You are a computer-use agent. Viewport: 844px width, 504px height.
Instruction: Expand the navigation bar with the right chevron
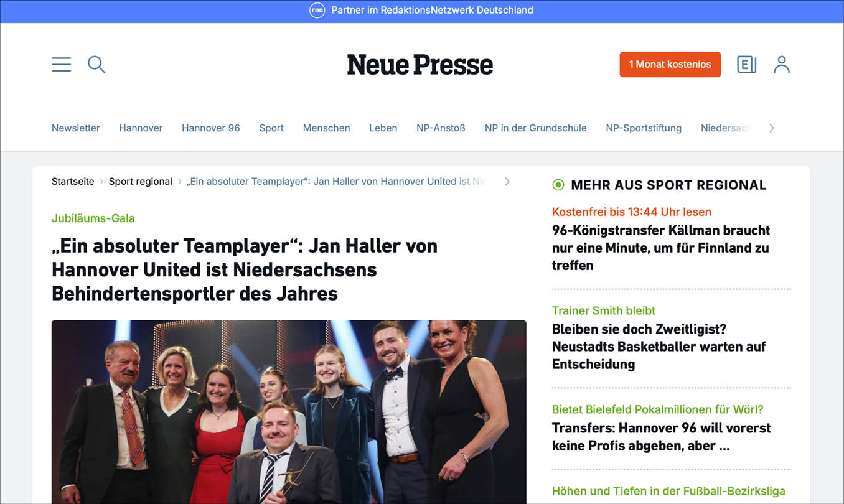[x=771, y=128]
